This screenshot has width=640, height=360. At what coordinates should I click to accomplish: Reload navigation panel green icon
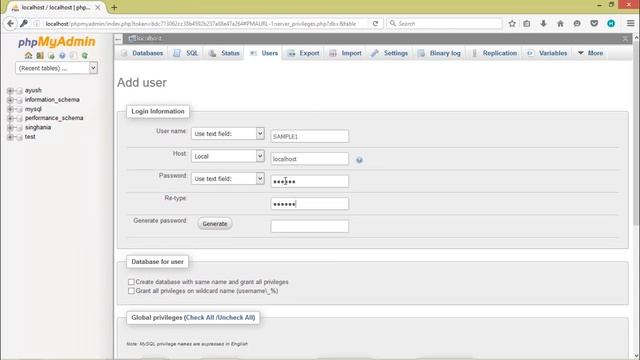click(84, 56)
